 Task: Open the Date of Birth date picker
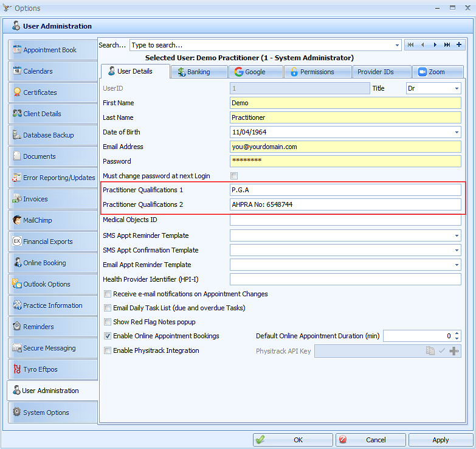click(x=457, y=132)
